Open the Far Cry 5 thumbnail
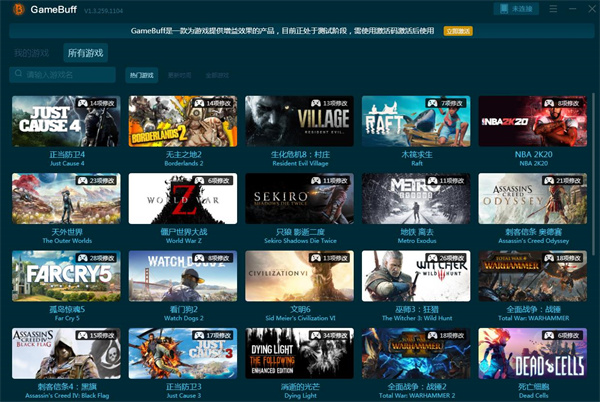The height and width of the screenshot is (402, 600). [x=66, y=276]
